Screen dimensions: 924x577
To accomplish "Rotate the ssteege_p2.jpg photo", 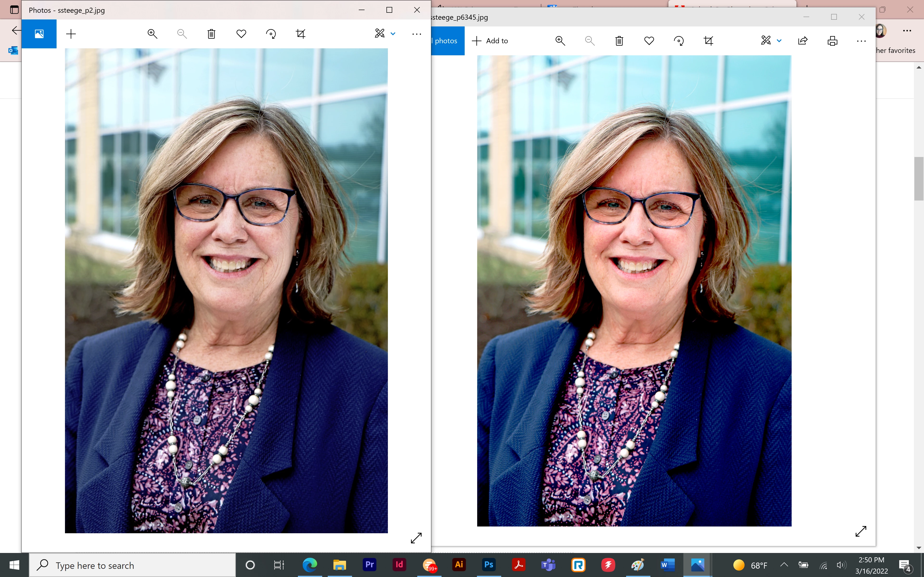I will (x=271, y=34).
